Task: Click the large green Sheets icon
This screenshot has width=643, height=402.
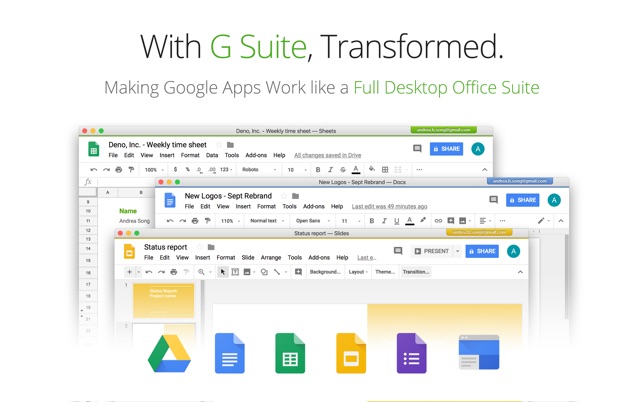Action: [290, 353]
